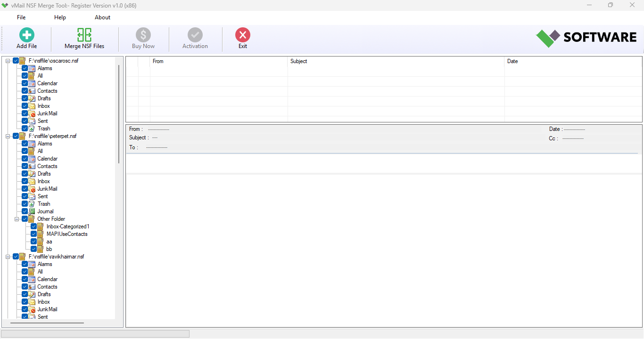
Task: Select JunkMail icon under peterpet.nsf
Action: point(32,189)
